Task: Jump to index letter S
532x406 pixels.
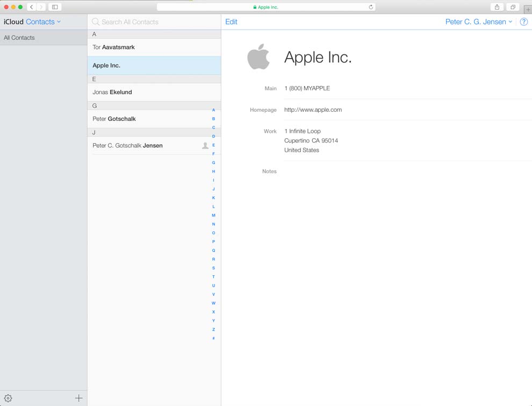Action: point(213,268)
